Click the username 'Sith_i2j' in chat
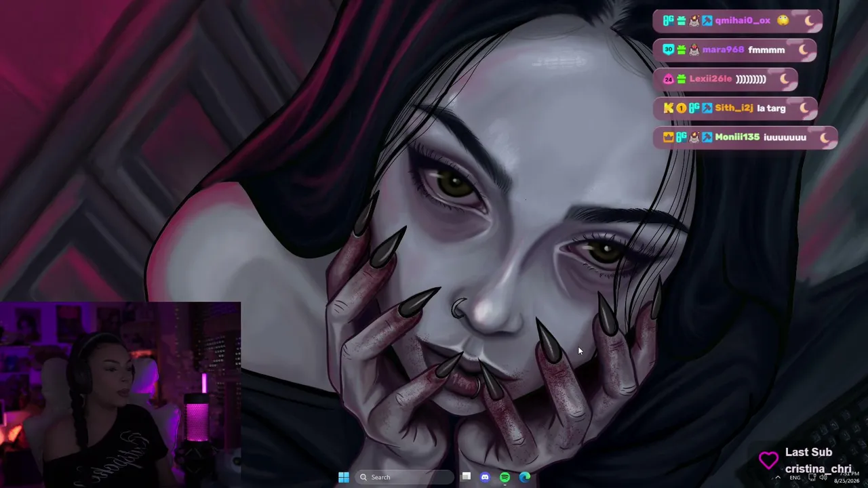 click(x=734, y=108)
